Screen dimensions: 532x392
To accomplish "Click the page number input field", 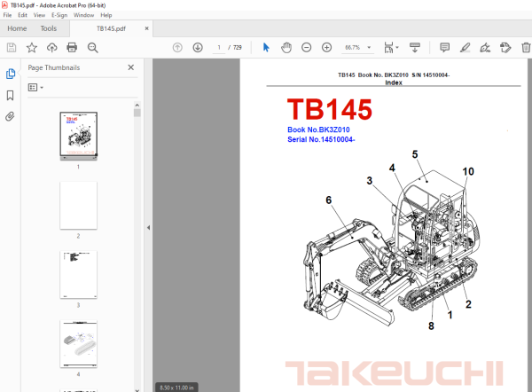I will coord(219,48).
